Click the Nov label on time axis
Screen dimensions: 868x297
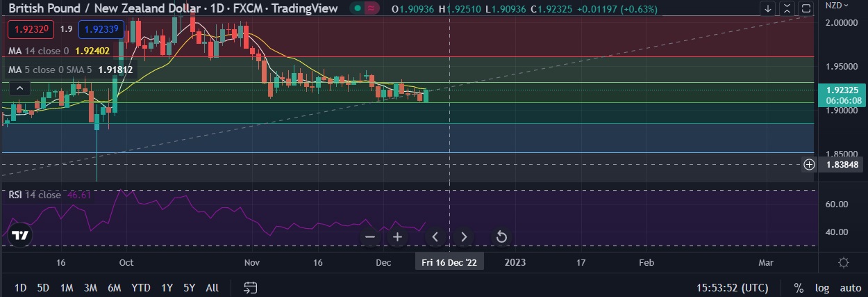(252, 262)
